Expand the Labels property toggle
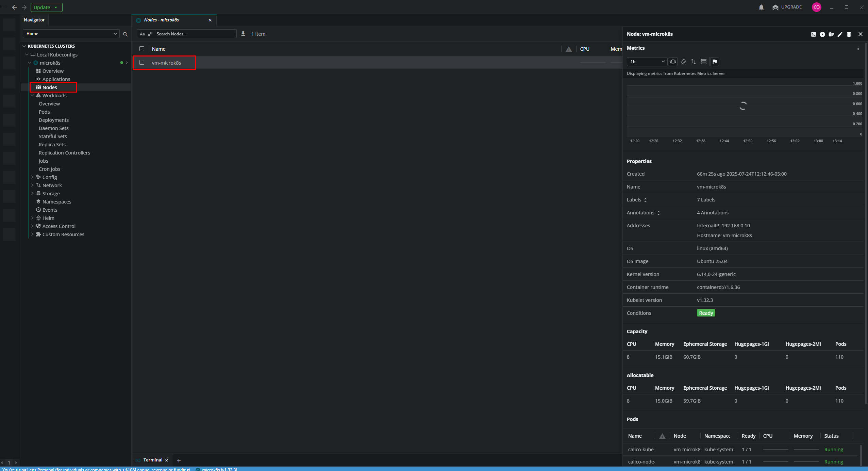The width and height of the screenshot is (868, 471). coord(645,200)
